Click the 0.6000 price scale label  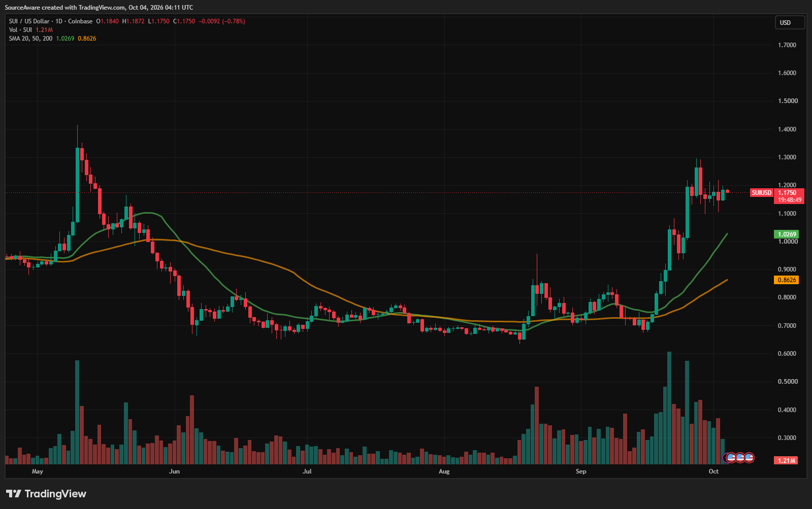coord(787,354)
